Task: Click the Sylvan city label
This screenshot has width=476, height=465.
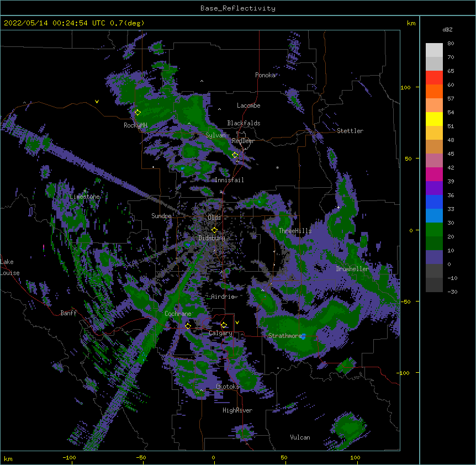Action: (x=215, y=135)
